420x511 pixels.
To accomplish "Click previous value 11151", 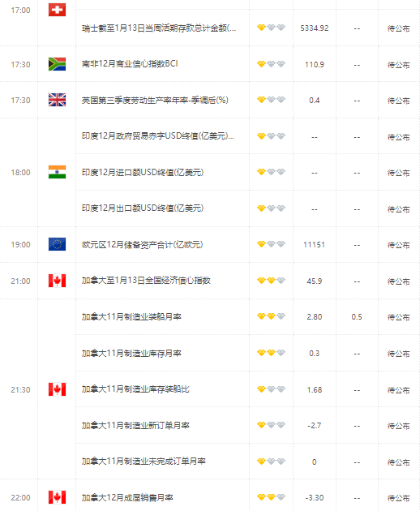I will tap(315, 245).
